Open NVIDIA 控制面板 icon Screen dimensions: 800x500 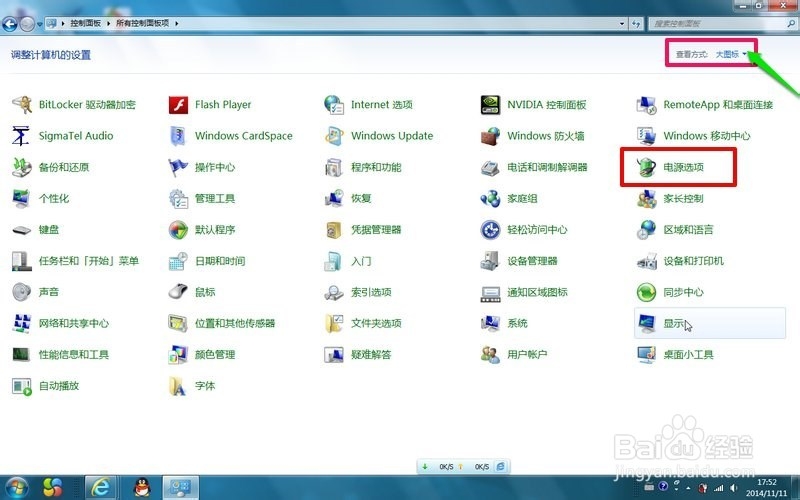[x=490, y=105]
